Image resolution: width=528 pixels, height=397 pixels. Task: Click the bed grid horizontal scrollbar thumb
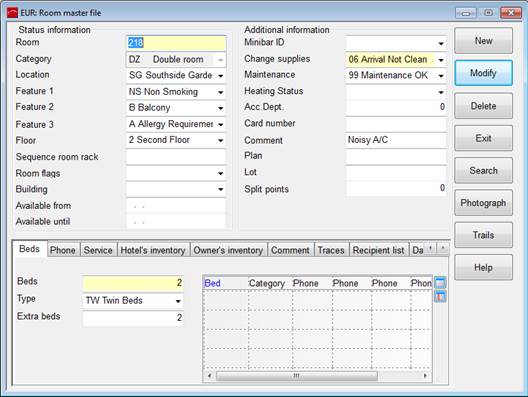coord(297,375)
